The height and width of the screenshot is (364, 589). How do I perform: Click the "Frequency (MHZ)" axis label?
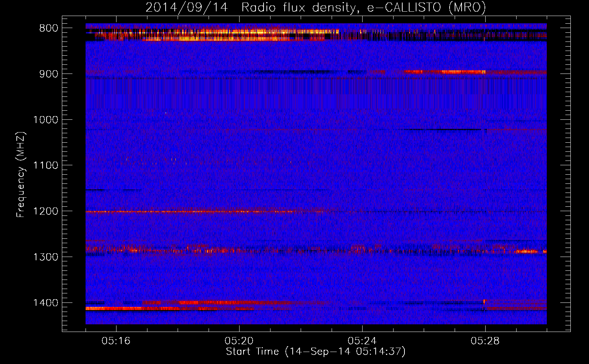[21, 175]
